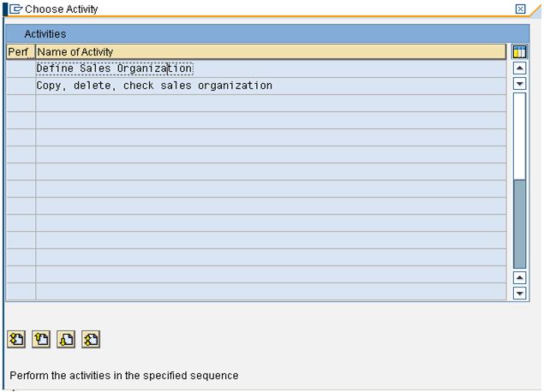
Task: Click the Choose Activity title bar icon
Action: 15,9
